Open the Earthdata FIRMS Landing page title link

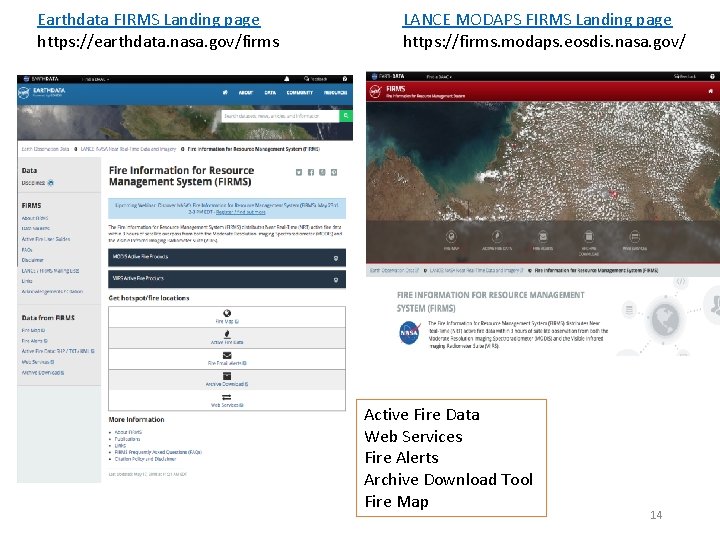(x=149, y=20)
